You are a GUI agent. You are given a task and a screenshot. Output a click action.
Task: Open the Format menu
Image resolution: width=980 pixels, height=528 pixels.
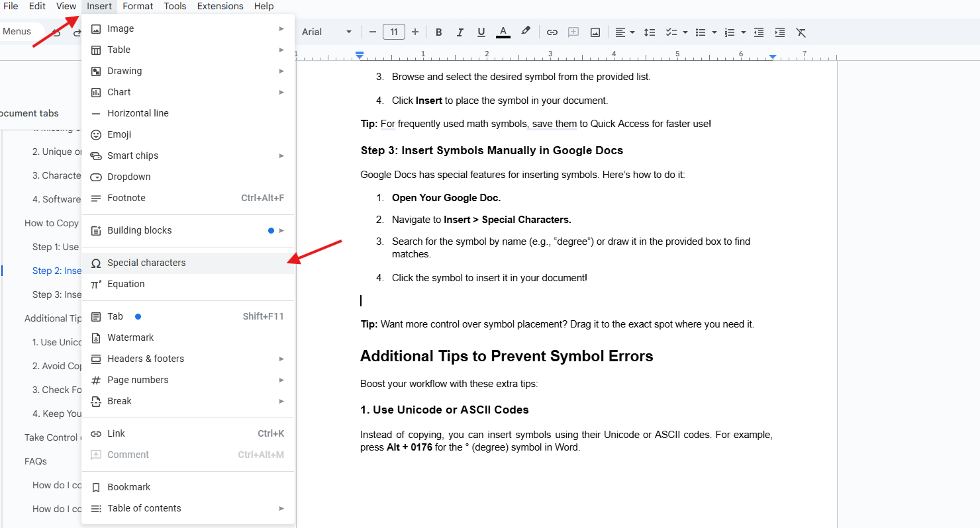click(x=138, y=6)
